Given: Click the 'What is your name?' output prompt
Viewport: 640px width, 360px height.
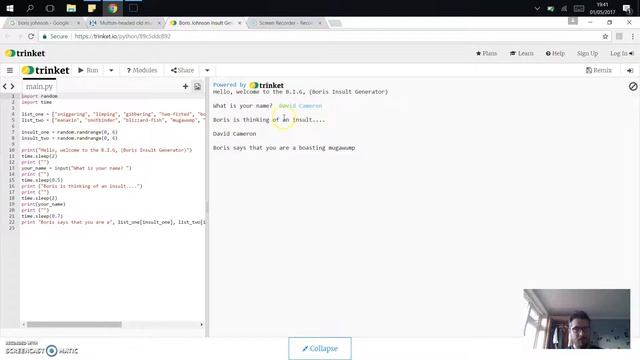Looking at the screenshot, I should (x=242, y=106).
